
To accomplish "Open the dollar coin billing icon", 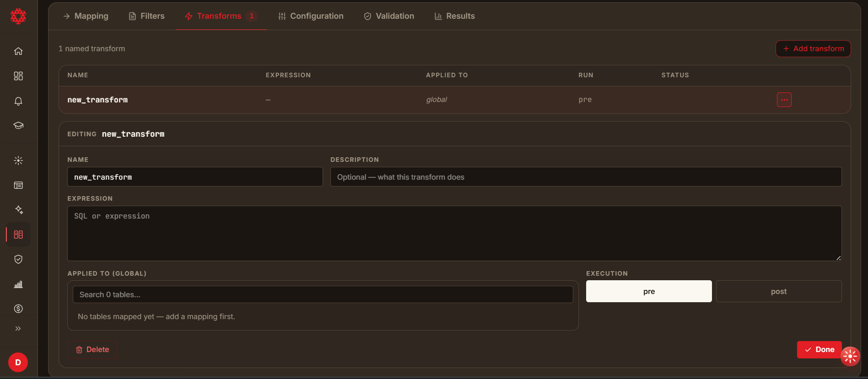I will coord(18,309).
